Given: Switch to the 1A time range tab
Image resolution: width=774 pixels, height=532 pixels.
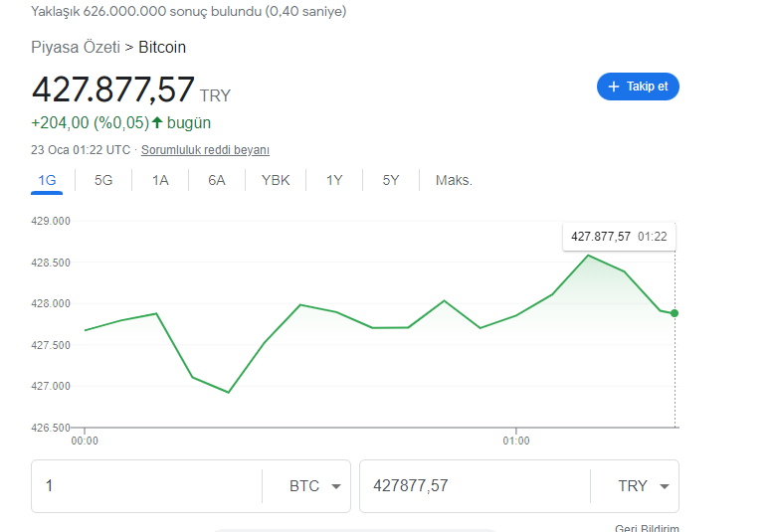Looking at the screenshot, I should tap(160, 180).
